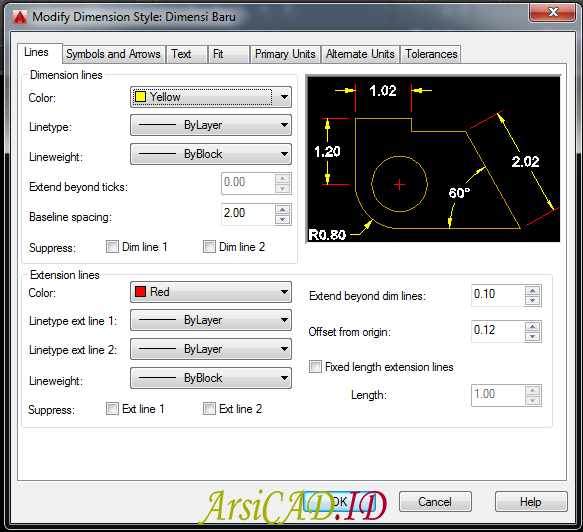The height and width of the screenshot is (532, 583).
Task: Click the Extend beyond dim lines field 0.10
Action: click(498, 295)
